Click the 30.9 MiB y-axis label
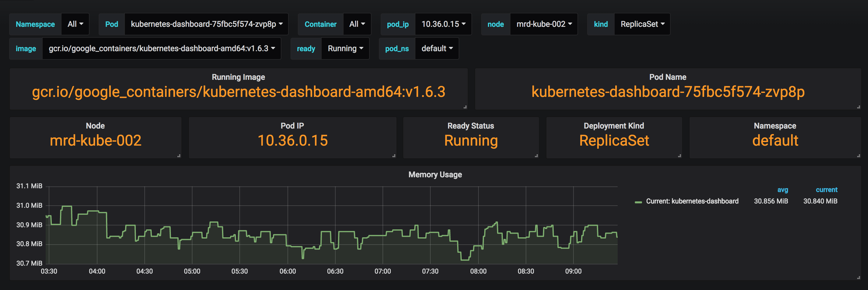868x290 pixels. coord(29,225)
